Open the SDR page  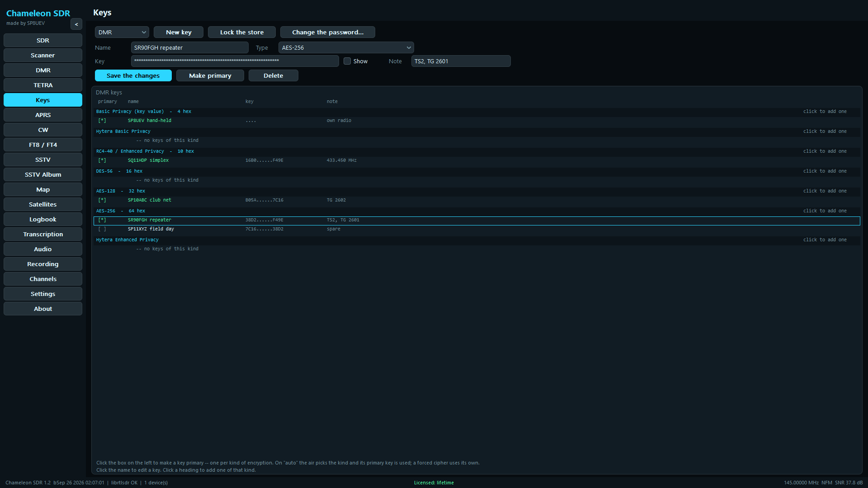[43, 40]
